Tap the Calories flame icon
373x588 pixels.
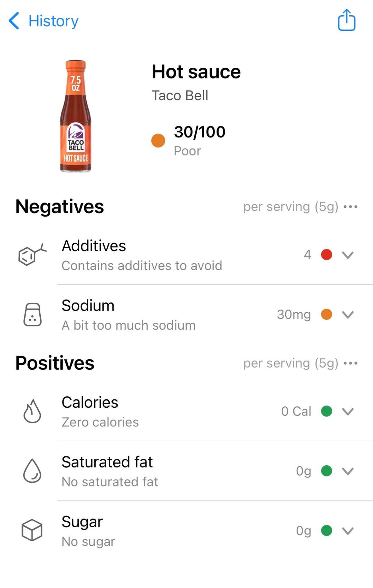(32, 411)
